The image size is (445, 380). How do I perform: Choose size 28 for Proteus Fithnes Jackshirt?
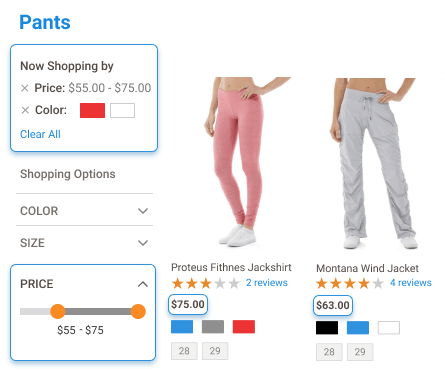tap(184, 351)
